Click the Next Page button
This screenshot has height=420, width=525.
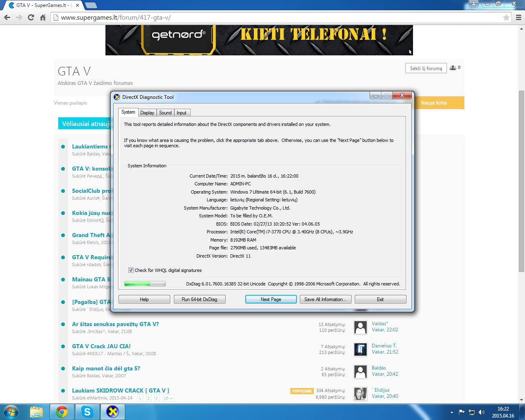pos(271,299)
